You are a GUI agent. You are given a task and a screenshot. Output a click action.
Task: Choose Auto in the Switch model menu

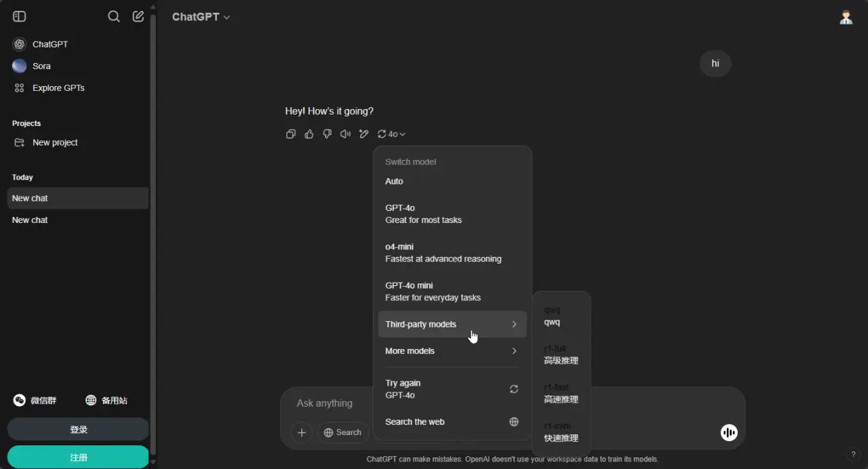[x=452, y=182]
